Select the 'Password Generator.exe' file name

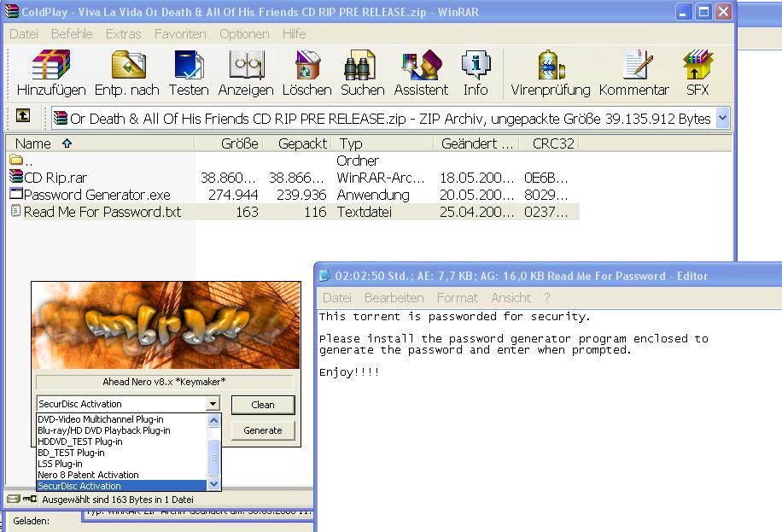tap(97, 195)
